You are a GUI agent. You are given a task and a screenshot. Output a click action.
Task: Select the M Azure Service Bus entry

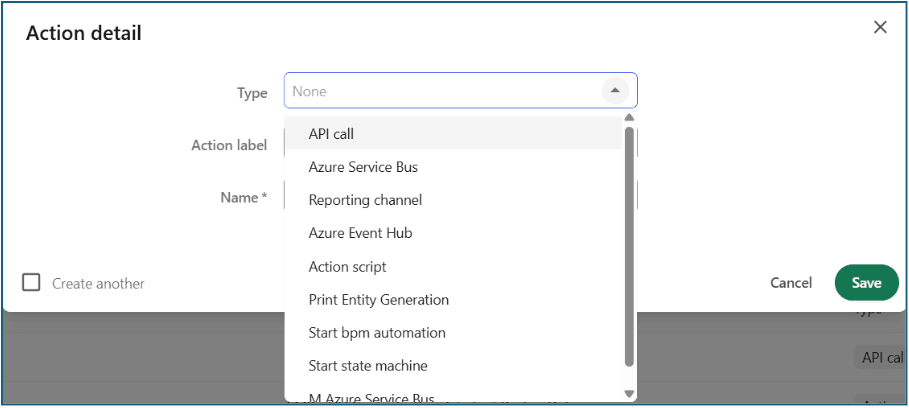(371, 397)
